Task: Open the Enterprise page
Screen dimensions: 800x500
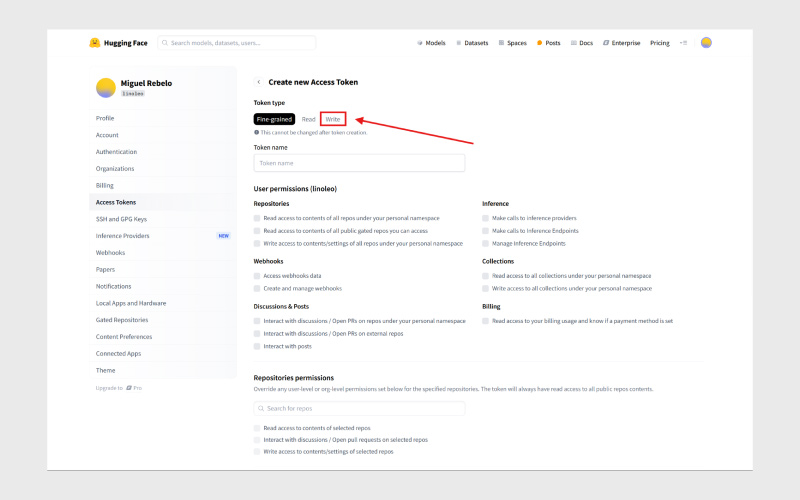Action: click(x=622, y=43)
